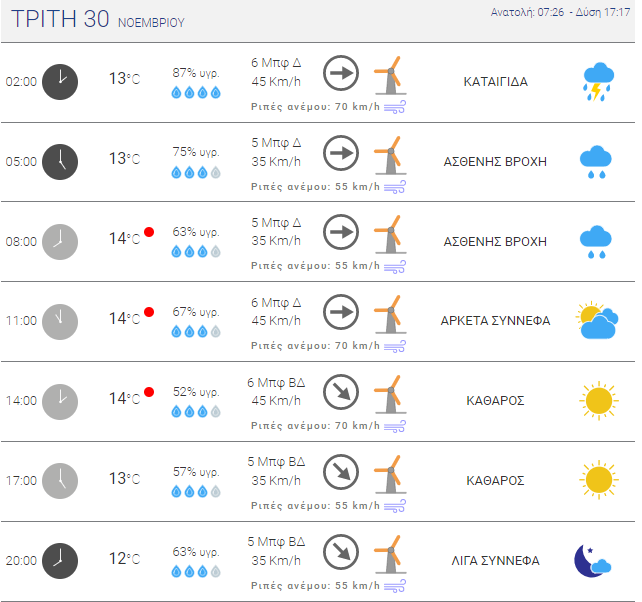The width and height of the screenshot is (642, 602).
Task: Click the grey clock icon at 14:00
Action: [x=60, y=402]
